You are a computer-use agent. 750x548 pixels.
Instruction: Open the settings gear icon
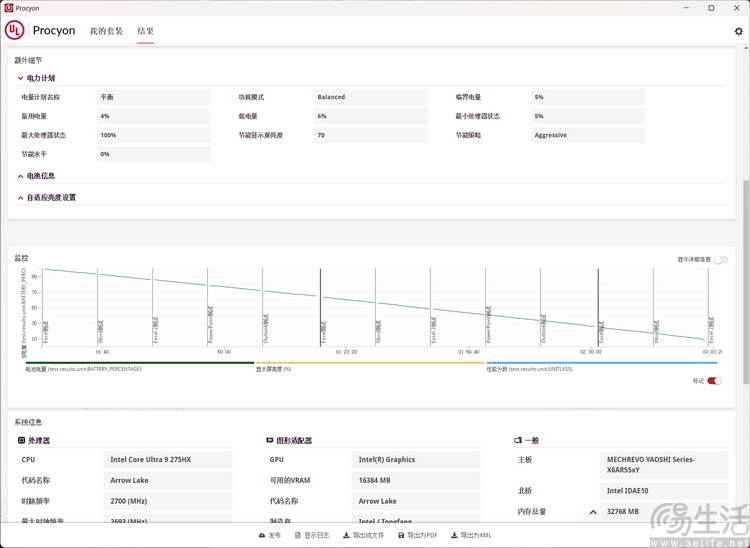[738, 31]
